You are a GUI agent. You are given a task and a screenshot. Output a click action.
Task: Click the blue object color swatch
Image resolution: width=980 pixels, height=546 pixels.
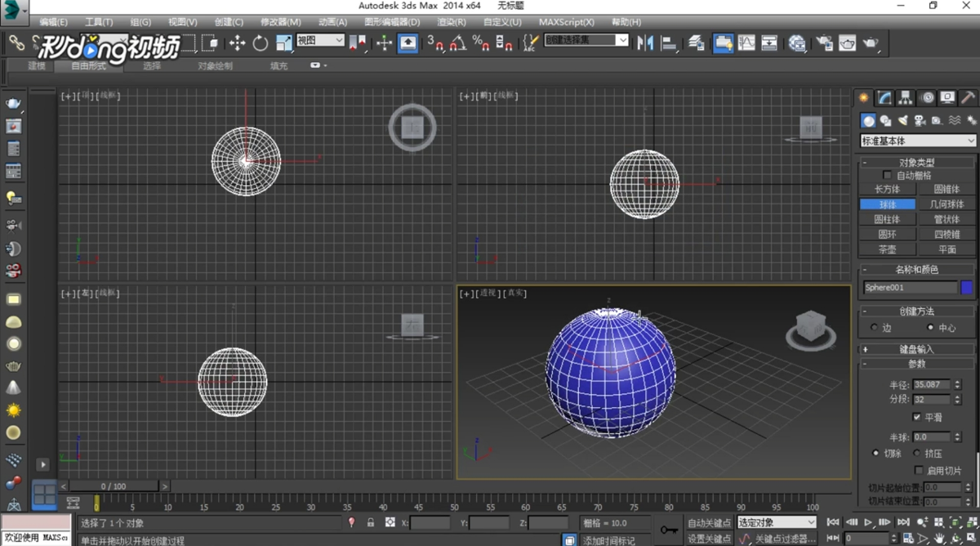(x=967, y=288)
